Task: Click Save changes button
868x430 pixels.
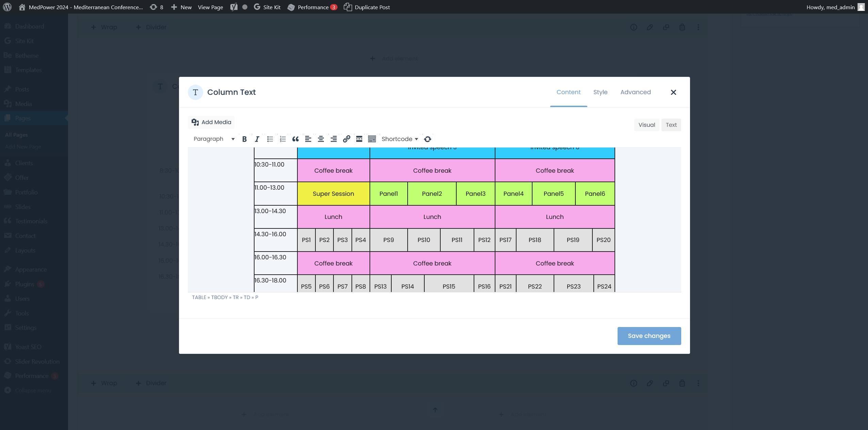Action: point(649,336)
